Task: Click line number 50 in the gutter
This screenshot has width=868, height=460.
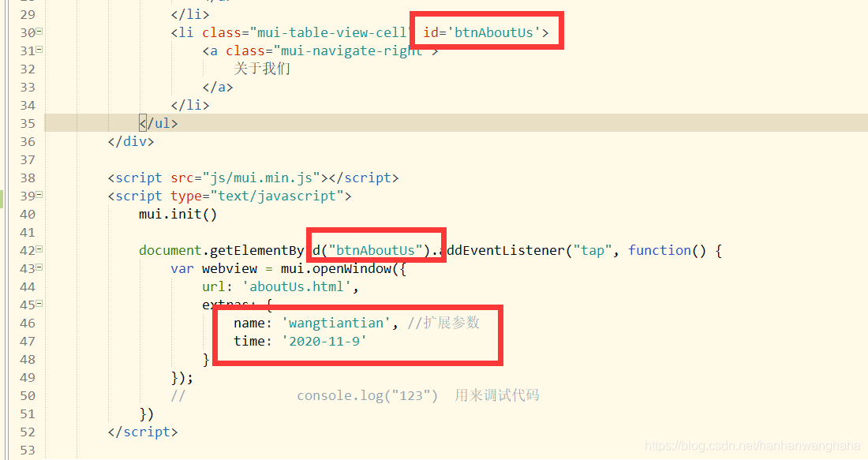Action: point(28,396)
